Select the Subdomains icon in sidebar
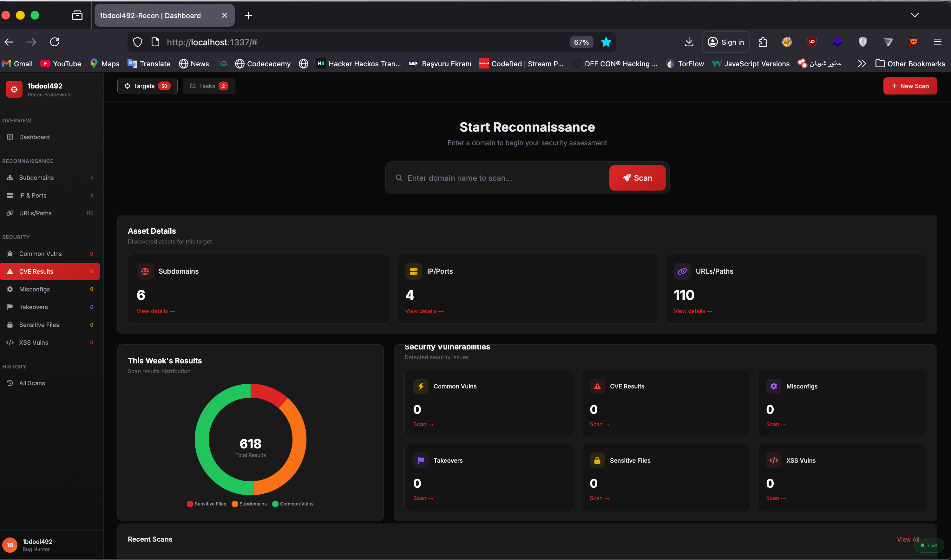 pyautogui.click(x=10, y=177)
